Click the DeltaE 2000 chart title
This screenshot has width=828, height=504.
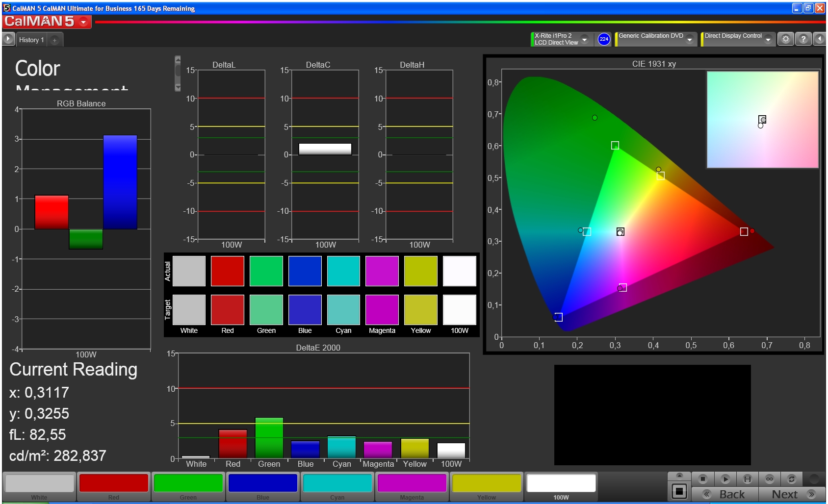click(x=318, y=348)
